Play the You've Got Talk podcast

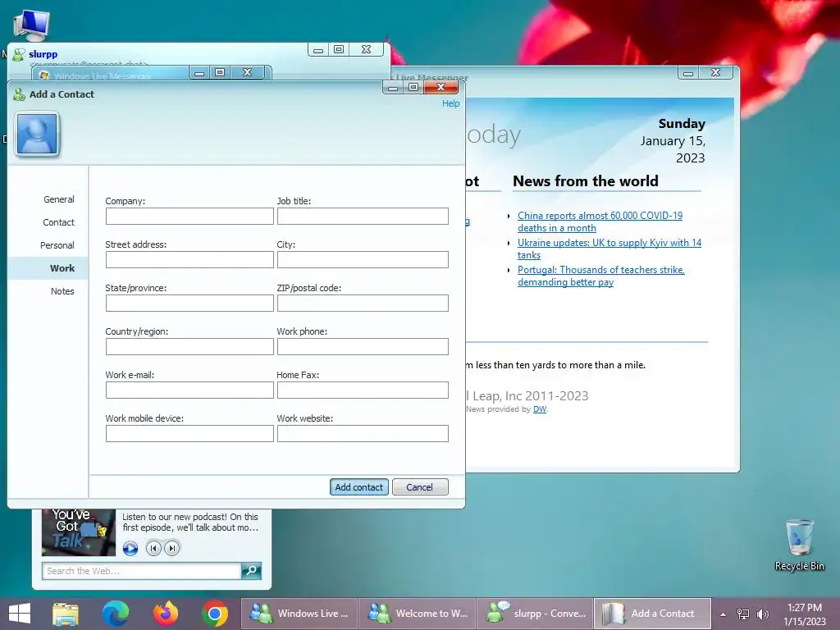pyautogui.click(x=130, y=548)
